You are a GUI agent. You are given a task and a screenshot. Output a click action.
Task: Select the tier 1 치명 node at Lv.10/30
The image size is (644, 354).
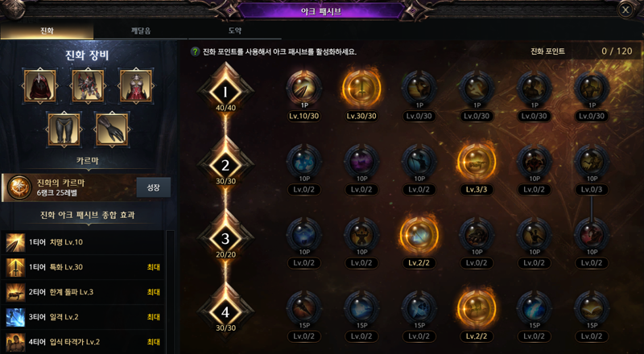pos(304,88)
